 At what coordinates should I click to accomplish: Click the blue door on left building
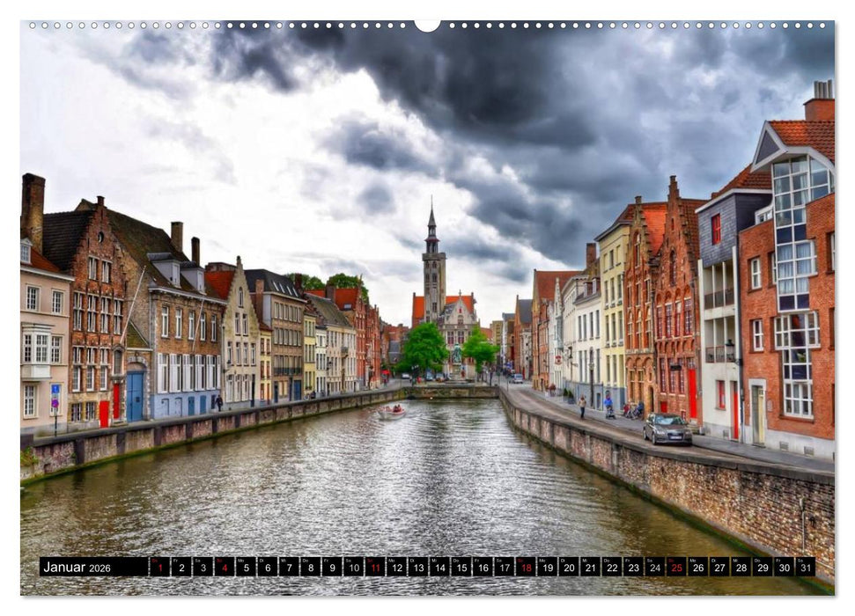135,396
